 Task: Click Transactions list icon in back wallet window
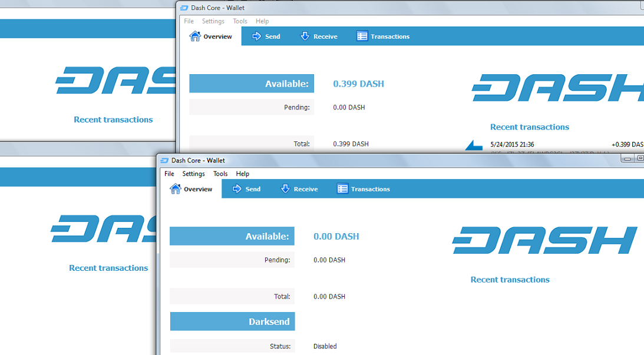pyautogui.click(x=362, y=36)
